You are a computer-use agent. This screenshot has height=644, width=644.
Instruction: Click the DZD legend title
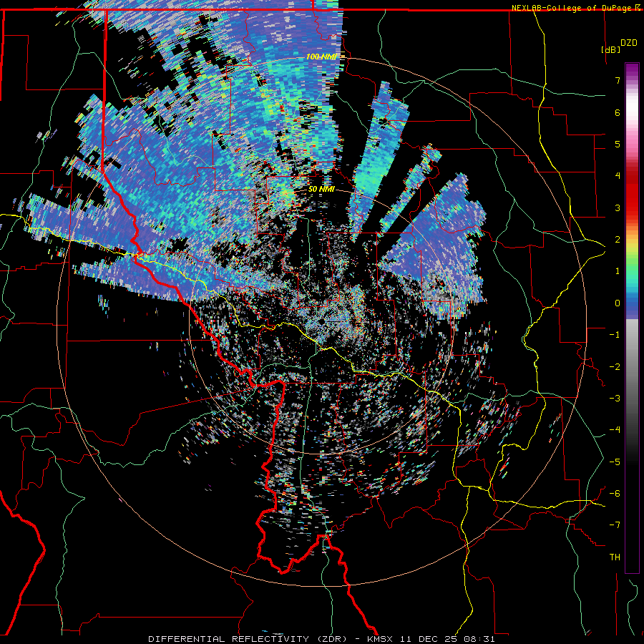[x=628, y=43]
